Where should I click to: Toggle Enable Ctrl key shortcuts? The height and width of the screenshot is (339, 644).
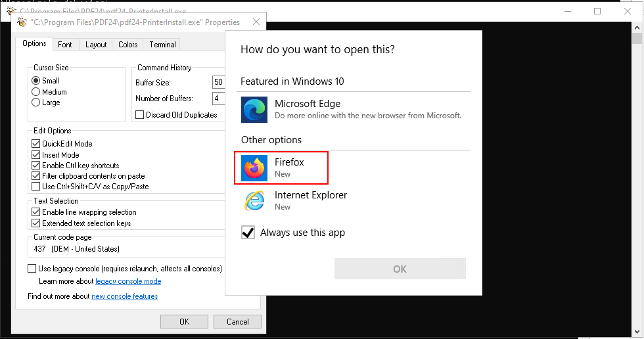[x=35, y=166]
